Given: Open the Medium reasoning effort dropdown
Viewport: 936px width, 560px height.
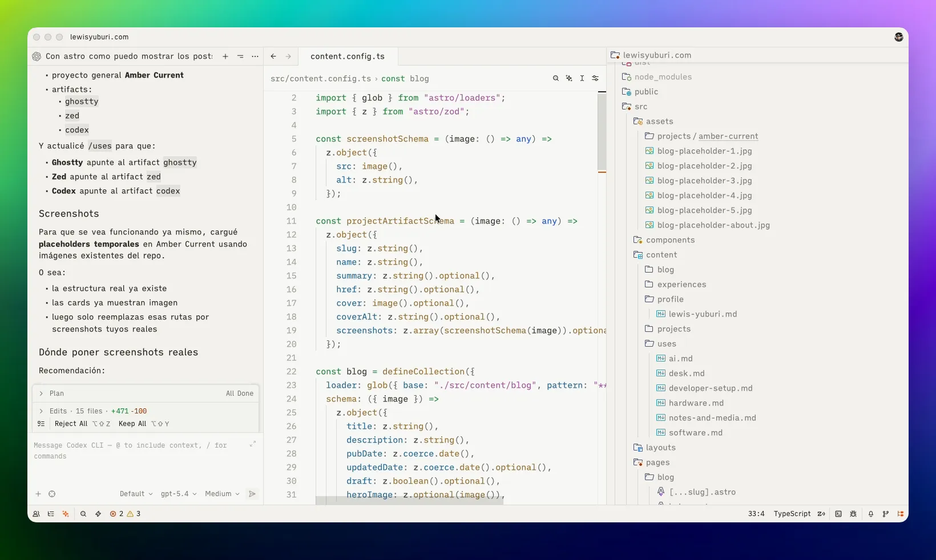Looking at the screenshot, I should [222, 494].
